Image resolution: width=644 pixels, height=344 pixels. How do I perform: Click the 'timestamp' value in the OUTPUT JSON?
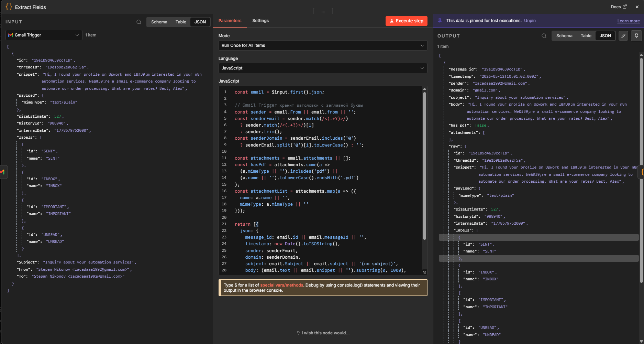click(x=510, y=76)
